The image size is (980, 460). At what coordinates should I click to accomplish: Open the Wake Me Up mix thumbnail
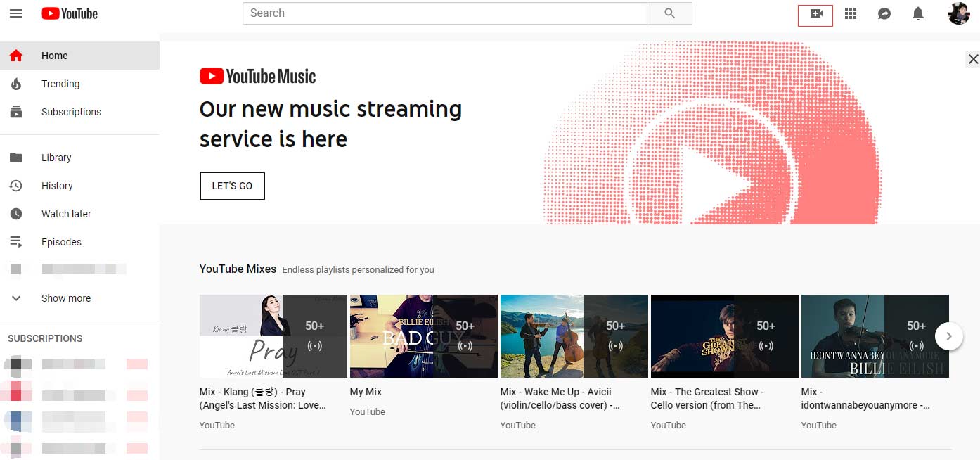click(x=574, y=336)
